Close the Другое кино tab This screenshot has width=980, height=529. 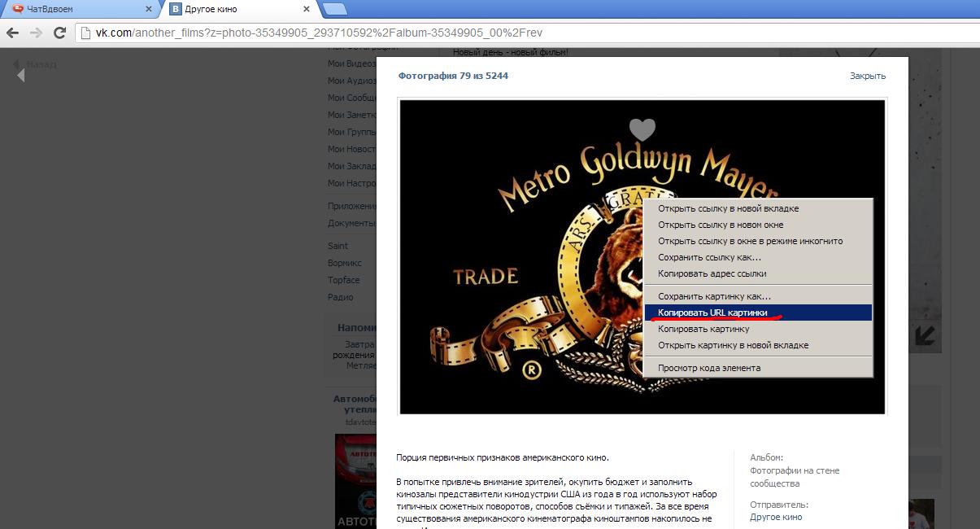point(307,9)
